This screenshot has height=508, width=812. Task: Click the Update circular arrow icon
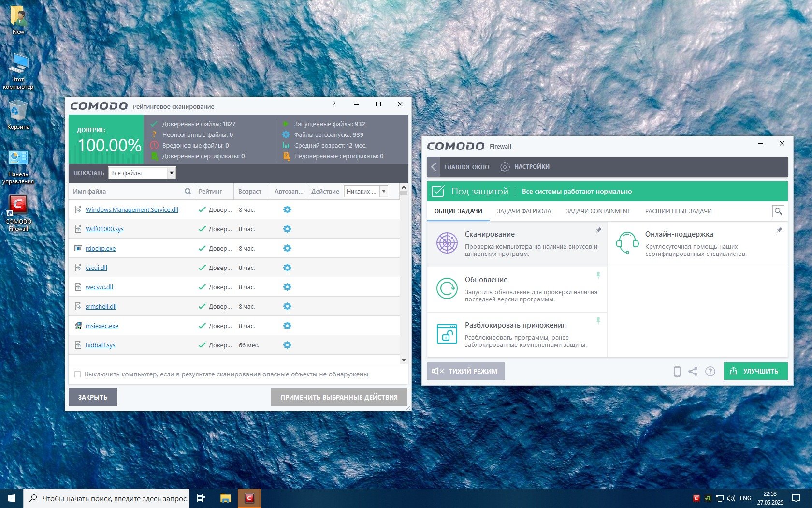pyautogui.click(x=447, y=288)
